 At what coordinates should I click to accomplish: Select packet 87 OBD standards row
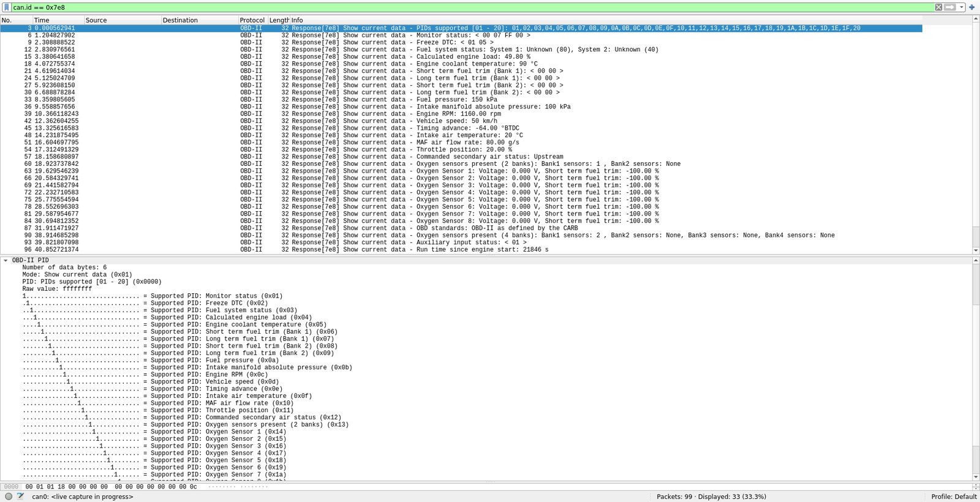tap(461, 228)
